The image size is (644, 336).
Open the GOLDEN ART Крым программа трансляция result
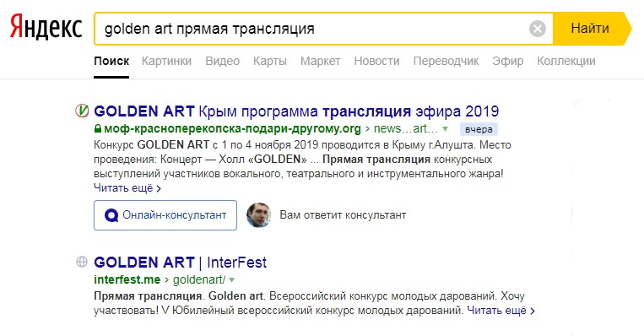tap(296, 111)
